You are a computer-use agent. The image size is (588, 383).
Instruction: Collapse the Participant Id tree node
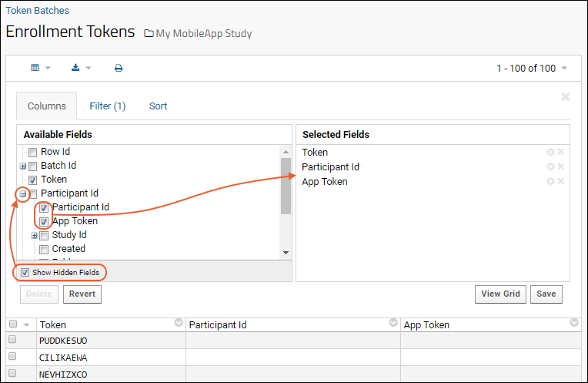tap(23, 194)
